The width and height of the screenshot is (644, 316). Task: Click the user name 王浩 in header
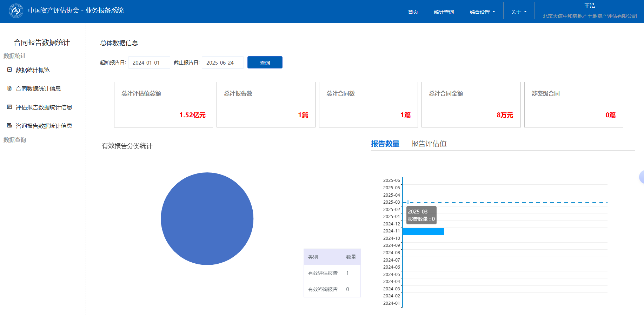590,6
